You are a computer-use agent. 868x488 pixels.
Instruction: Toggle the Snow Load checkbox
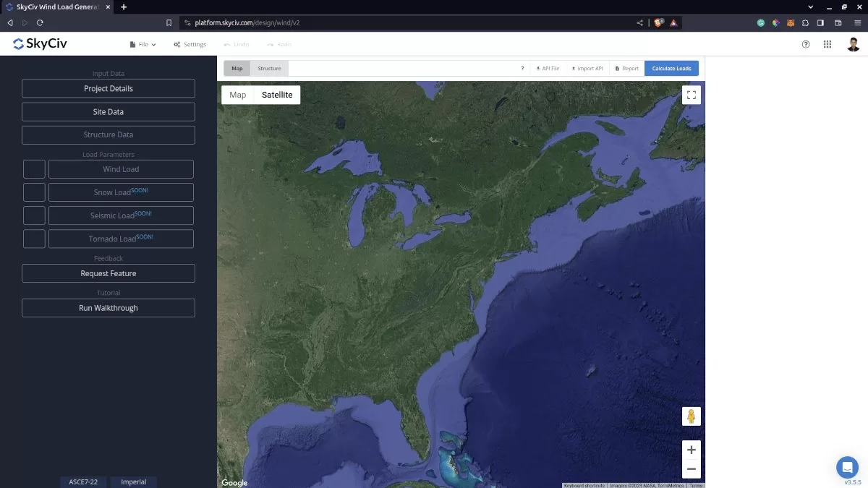point(33,192)
